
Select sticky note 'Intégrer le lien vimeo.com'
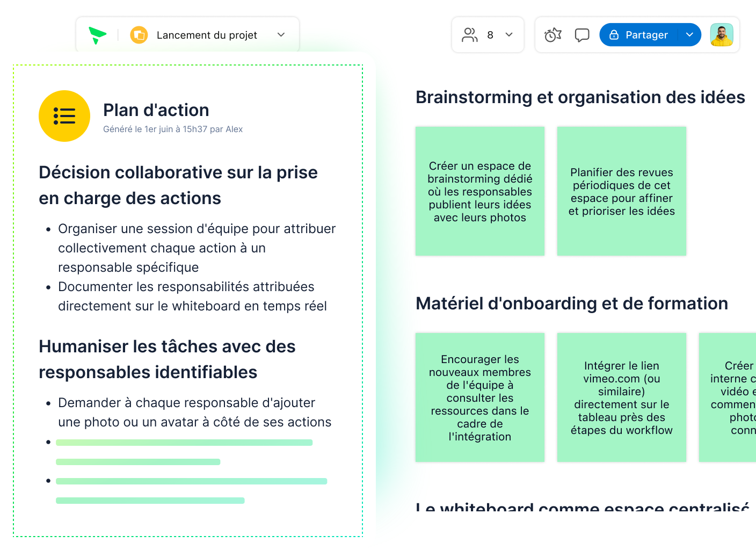tap(622, 397)
